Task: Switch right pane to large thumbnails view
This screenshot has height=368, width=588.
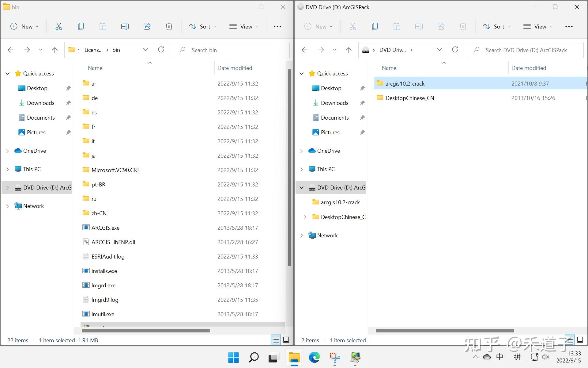Action: click(580, 340)
